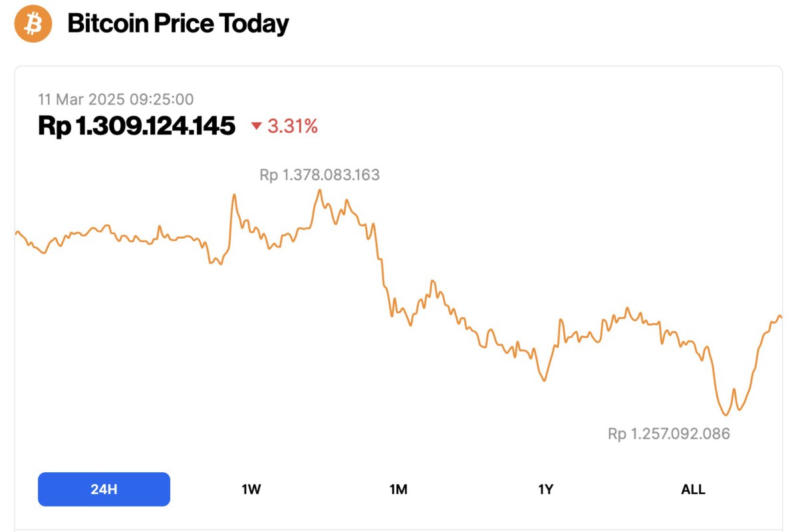
Task: Click the blue highlighted 24H button
Action: pyautogui.click(x=104, y=489)
